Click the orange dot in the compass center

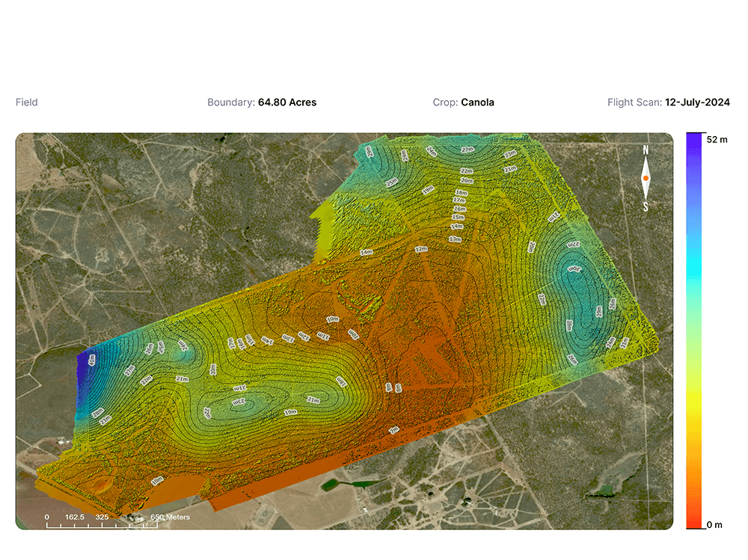click(x=646, y=178)
